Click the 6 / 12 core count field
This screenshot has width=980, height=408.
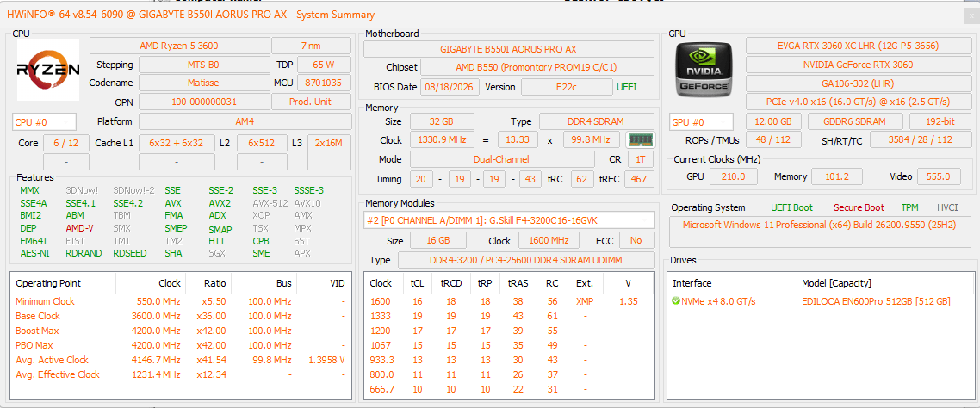[65, 143]
